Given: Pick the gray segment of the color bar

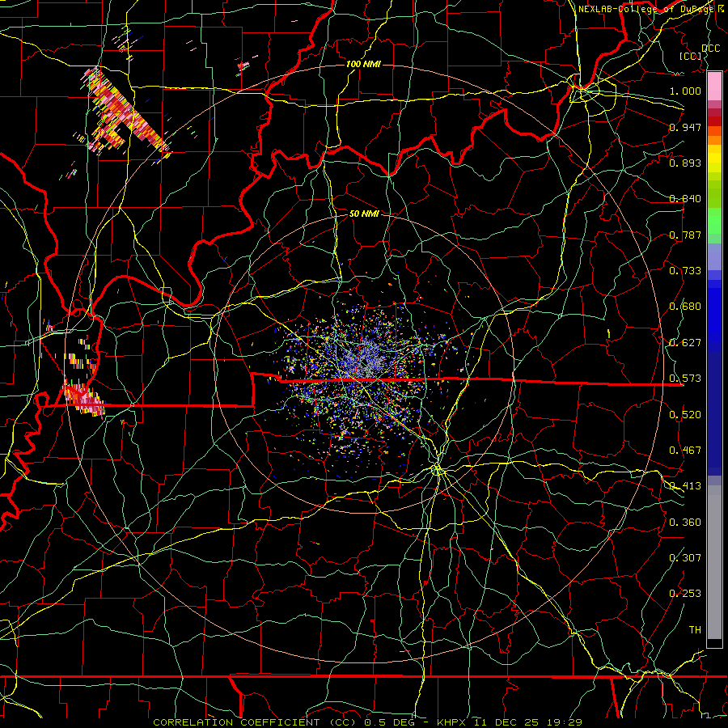Looking at the screenshot, I should (x=714, y=562).
